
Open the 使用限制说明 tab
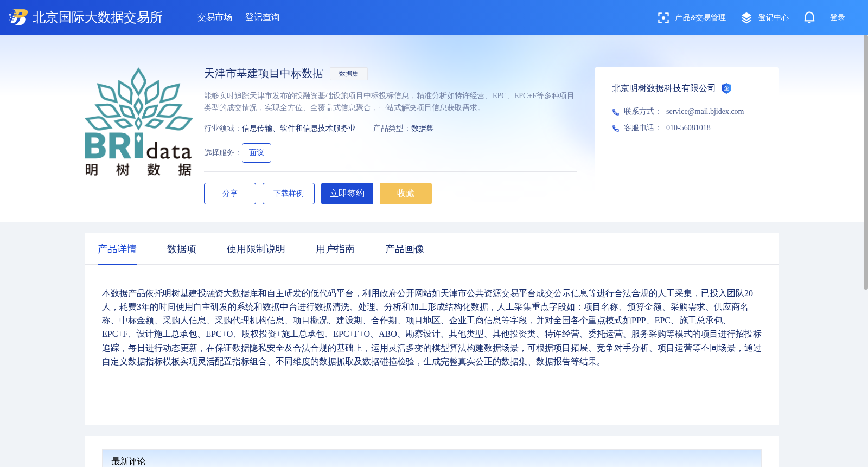point(256,249)
